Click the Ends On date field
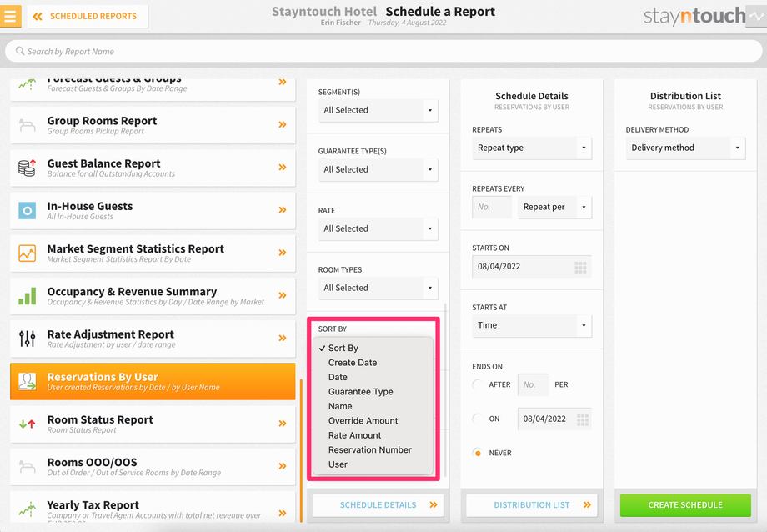The image size is (767, 532). coord(554,419)
